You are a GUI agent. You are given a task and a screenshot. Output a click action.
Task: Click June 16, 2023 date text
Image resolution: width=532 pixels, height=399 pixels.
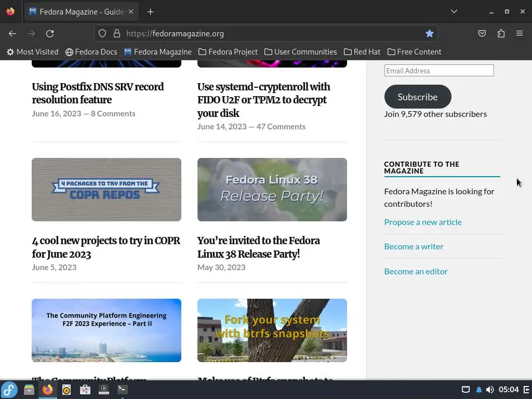click(57, 113)
